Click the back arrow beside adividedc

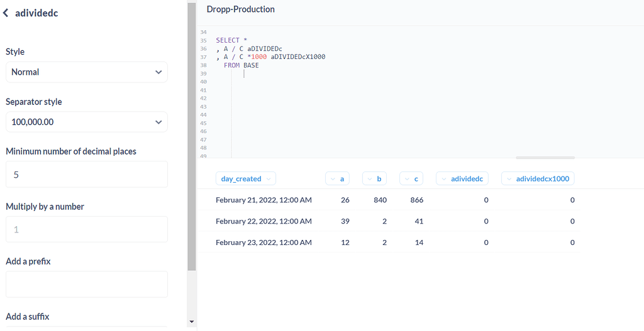5,13
